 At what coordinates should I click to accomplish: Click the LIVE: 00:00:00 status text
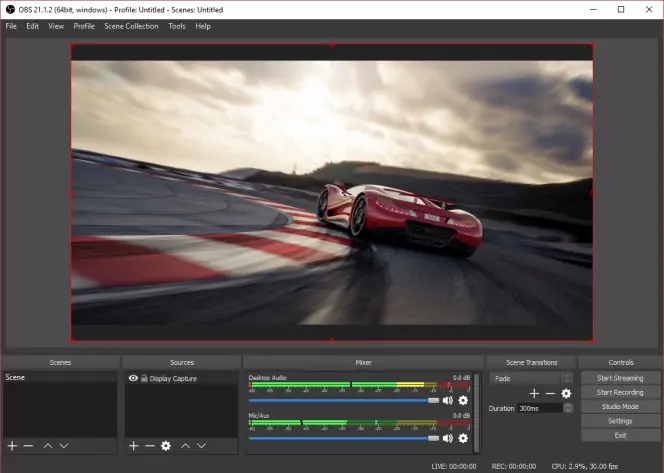pyautogui.click(x=454, y=466)
